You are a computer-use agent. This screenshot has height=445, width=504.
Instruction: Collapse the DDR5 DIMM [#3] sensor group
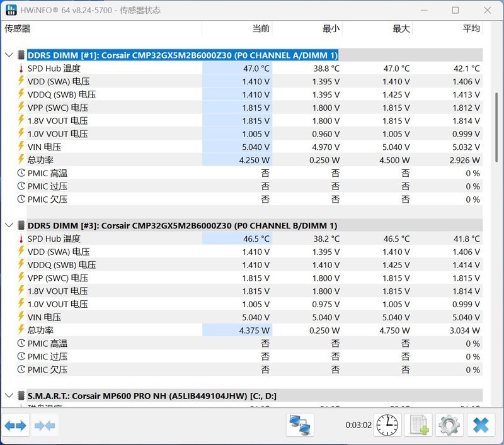[x=9, y=225]
